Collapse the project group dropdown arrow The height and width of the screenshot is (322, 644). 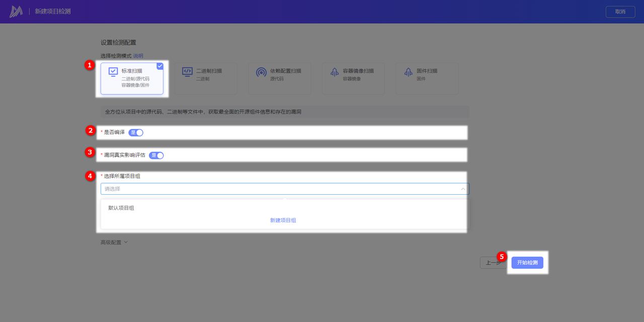(x=463, y=189)
